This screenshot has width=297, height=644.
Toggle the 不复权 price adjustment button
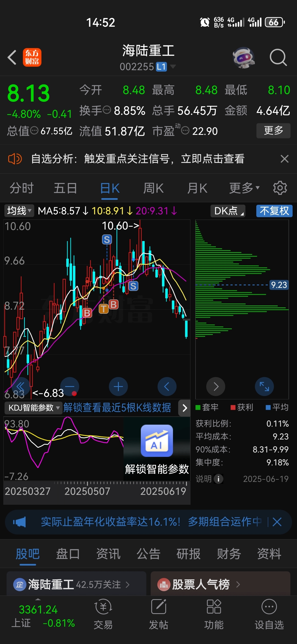[274, 211]
